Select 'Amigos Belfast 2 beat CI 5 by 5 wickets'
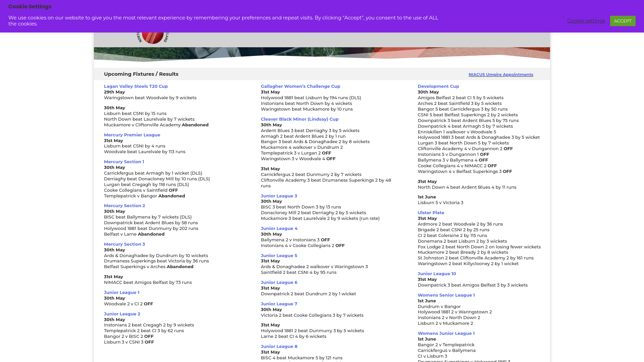The image size is (644, 362). pos(461,98)
